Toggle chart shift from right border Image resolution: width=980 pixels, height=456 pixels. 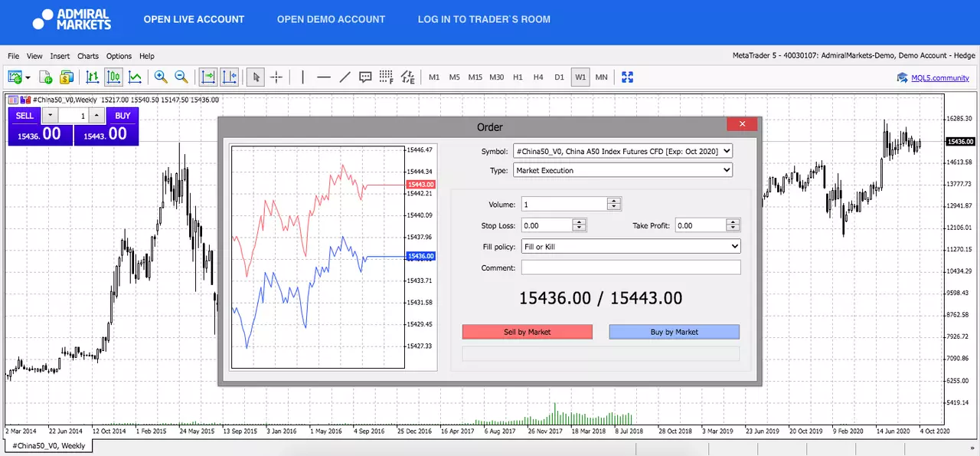click(x=230, y=77)
